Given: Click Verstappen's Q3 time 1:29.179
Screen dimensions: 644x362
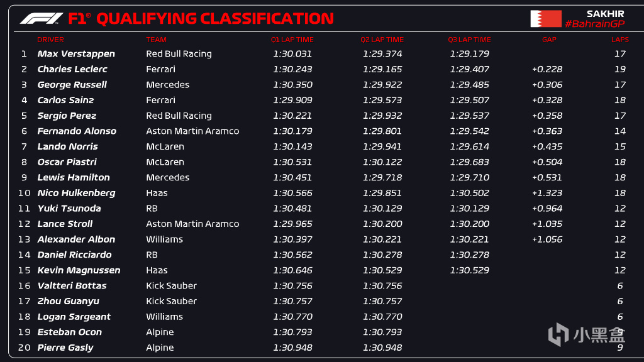Looking at the screenshot, I should pyautogui.click(x=469, y=54).
